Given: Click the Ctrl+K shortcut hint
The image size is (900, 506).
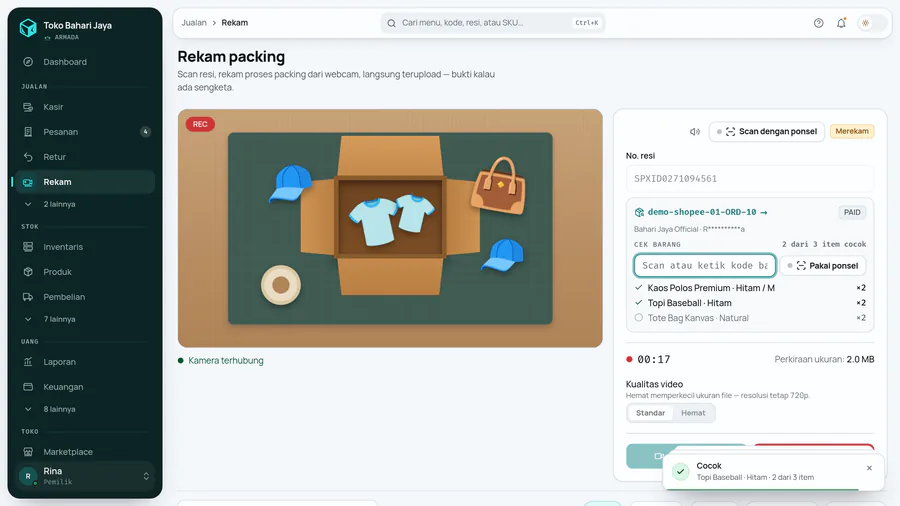Looking at the screenshot, I should click(x=587, y=23).
